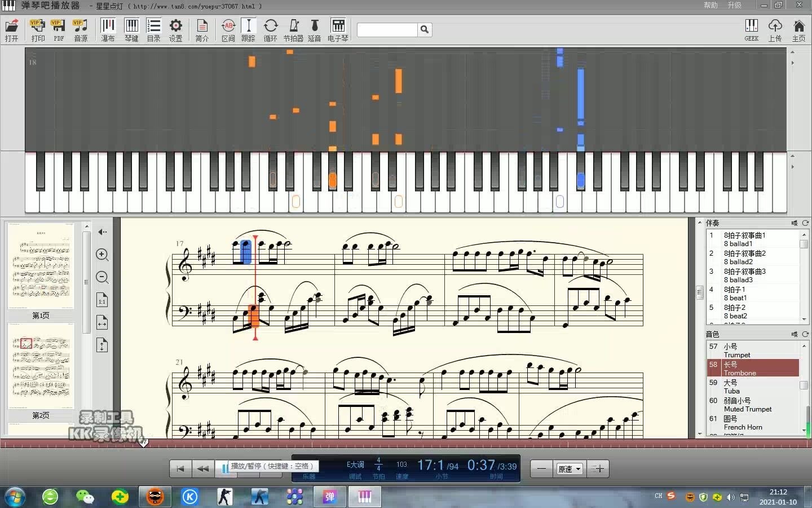
Task: Select the 第1页 page thumbnail
Action: point(41,266)
